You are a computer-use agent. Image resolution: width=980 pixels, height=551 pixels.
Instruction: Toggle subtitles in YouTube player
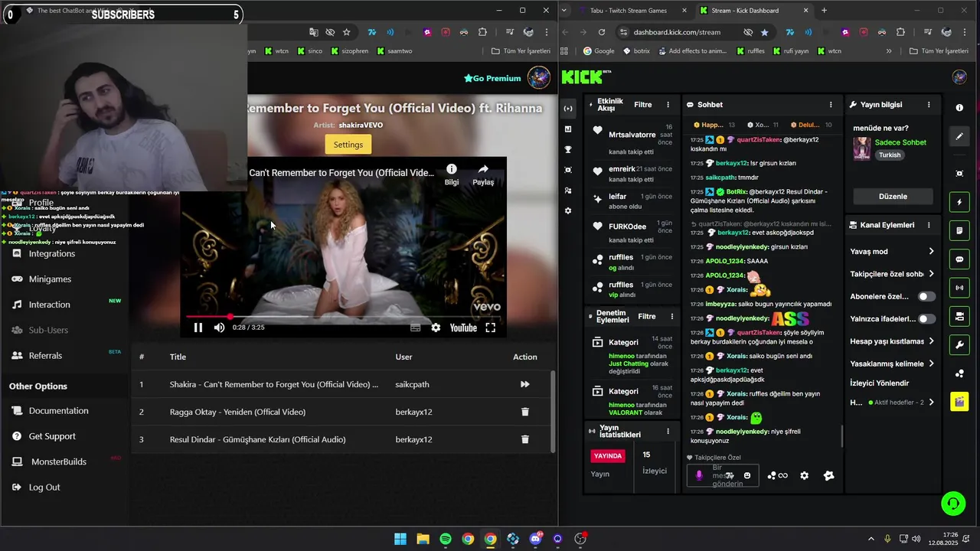click(x=415, y=328)
